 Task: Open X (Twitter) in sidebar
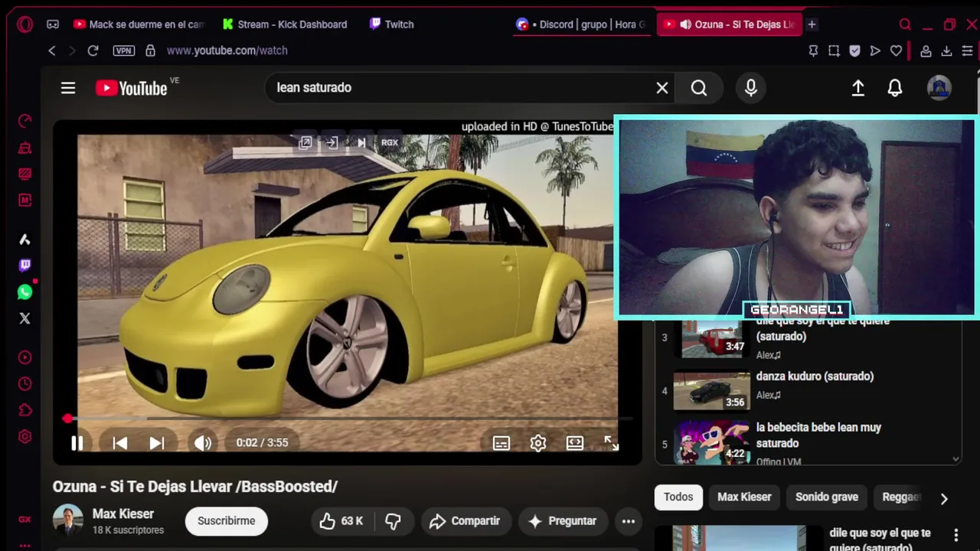tap(24, 318)
